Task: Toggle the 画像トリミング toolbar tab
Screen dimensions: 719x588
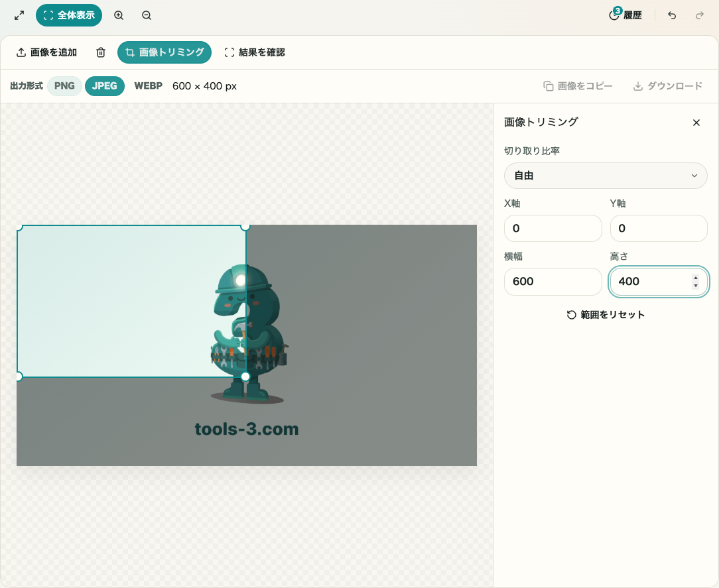Action: click(x=164, y=52)
